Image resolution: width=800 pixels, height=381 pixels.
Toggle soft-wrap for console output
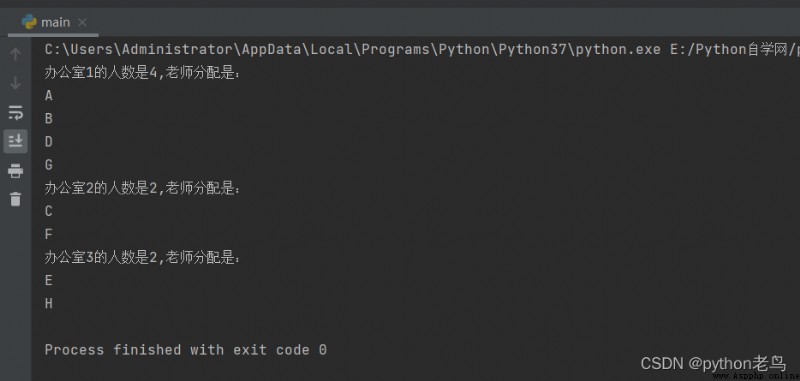point(15,112)
